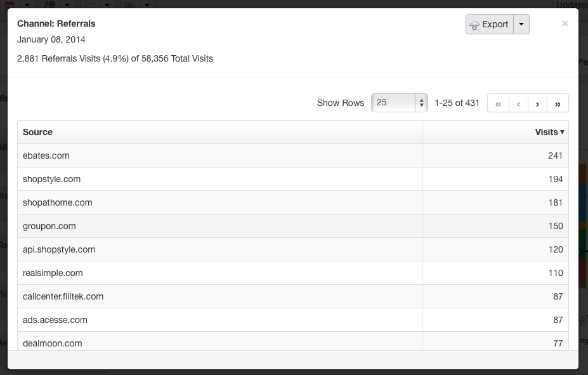Click the shopathome.com row
This screenshot has width=588, height=375.
(x=293, y=202)
